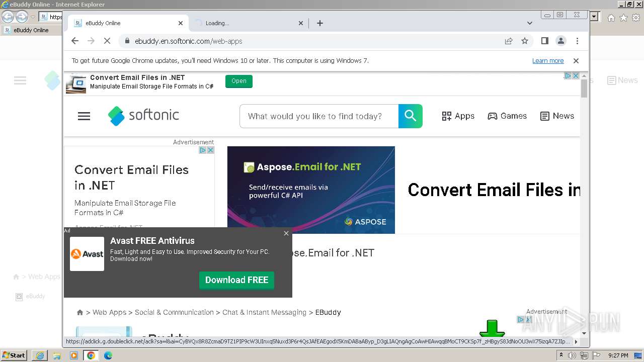Open Internet Explorer's home icon
644x362 pixels.
(x=611, y=18)
